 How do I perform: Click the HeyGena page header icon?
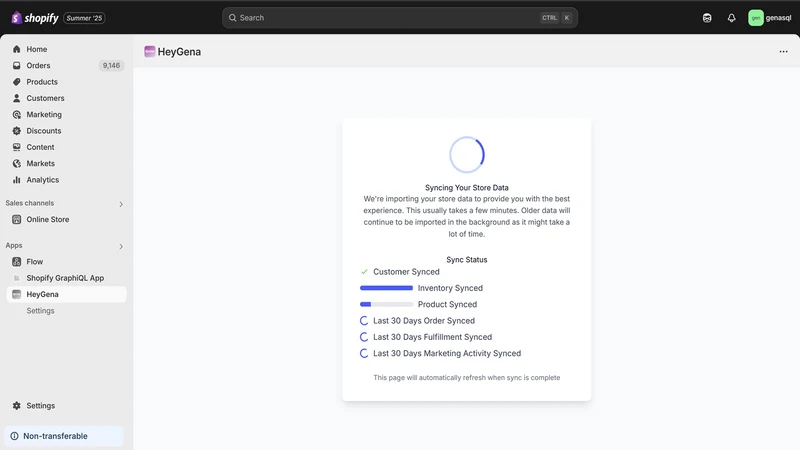click(x=149, y=52)
